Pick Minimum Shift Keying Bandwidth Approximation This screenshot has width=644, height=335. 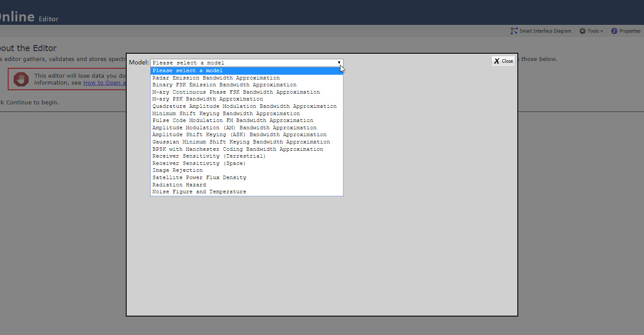[247, 113]
